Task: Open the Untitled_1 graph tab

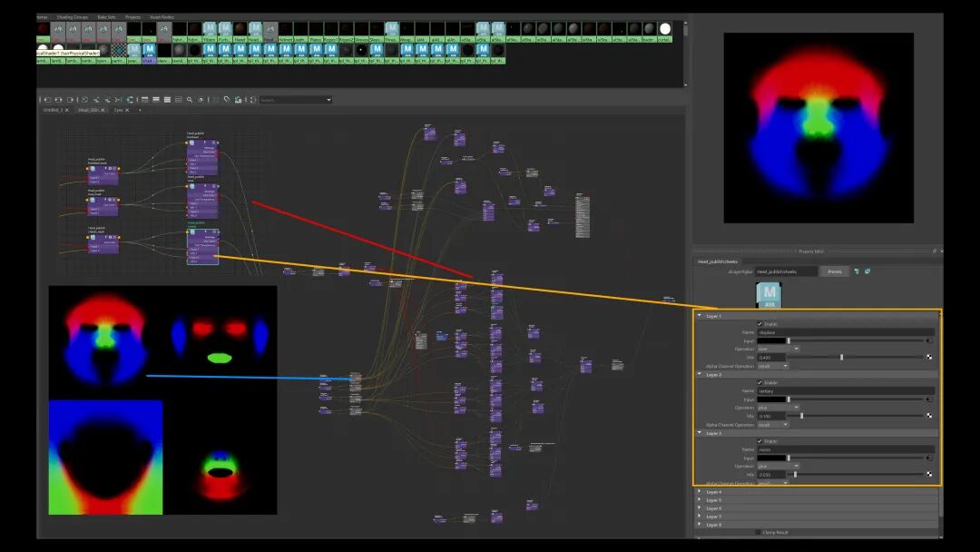Action: click(53, 110)
